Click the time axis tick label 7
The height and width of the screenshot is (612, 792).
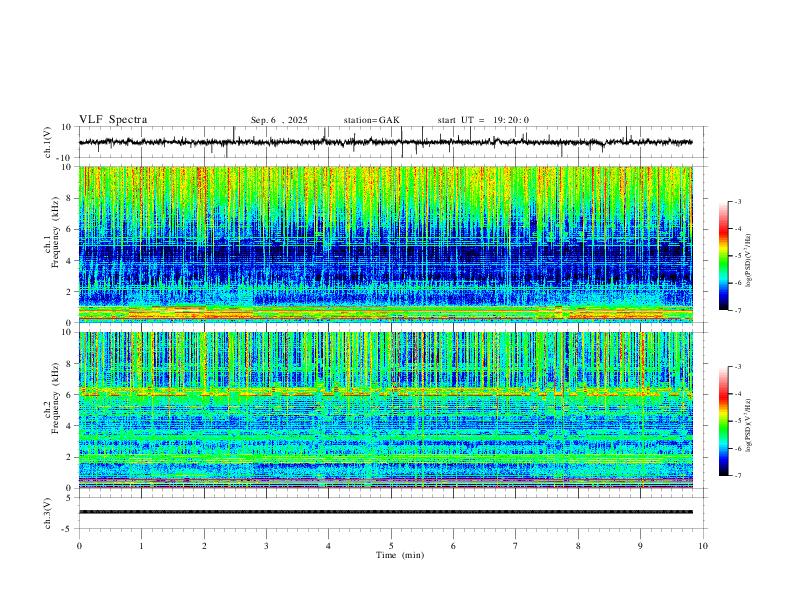[x=516, y=546]
